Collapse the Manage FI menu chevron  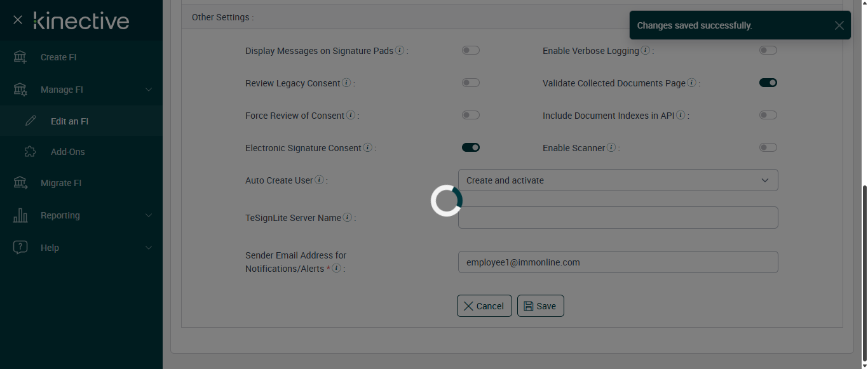pos(149,90)
